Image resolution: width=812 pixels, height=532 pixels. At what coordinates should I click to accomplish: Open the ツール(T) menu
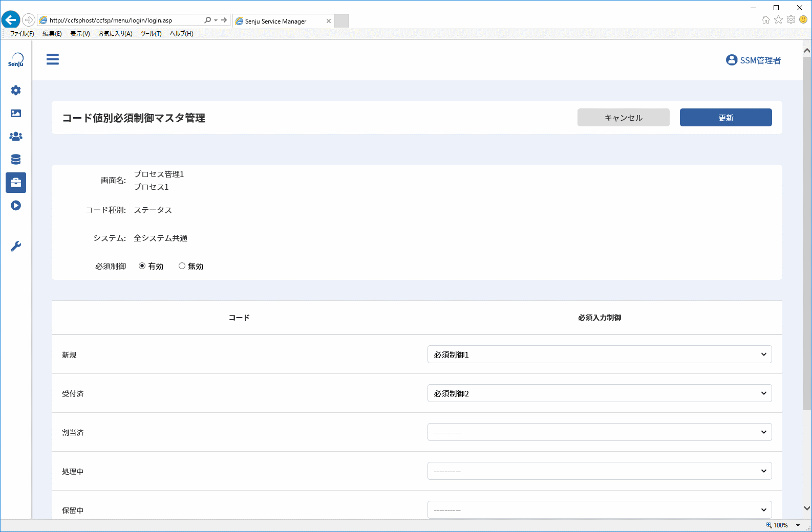[x=151, y=34]
